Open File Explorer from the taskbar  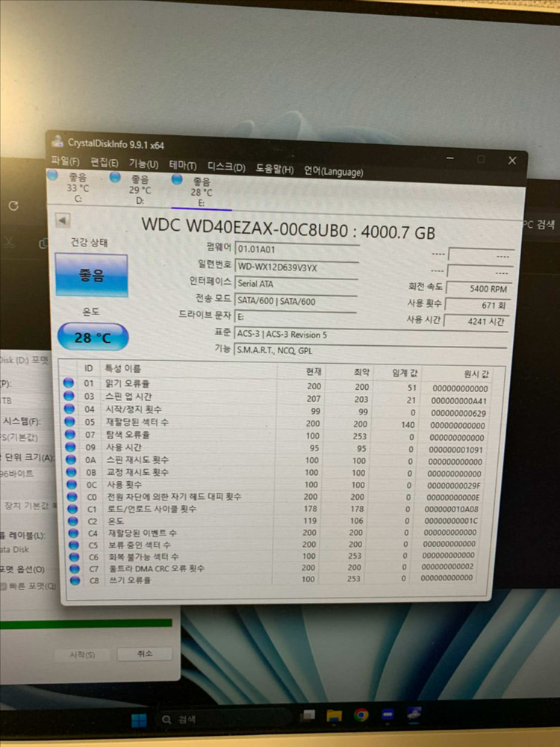point(335,716)
